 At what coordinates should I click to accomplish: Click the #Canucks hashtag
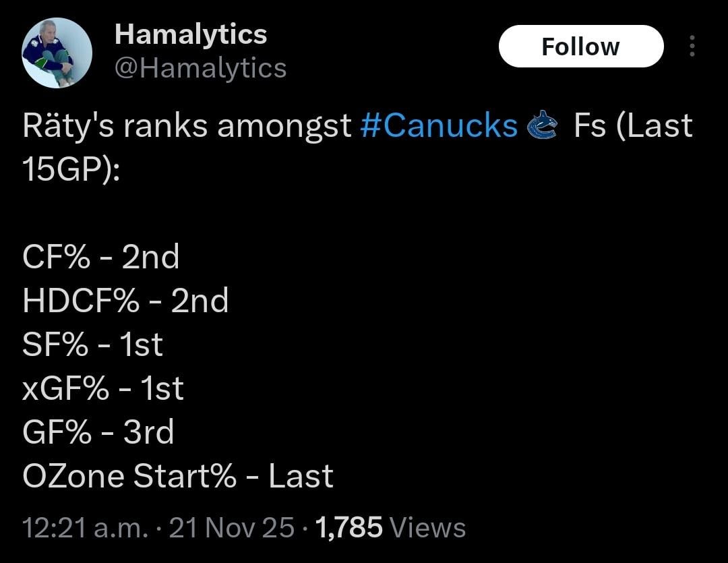tap(437, 125)
